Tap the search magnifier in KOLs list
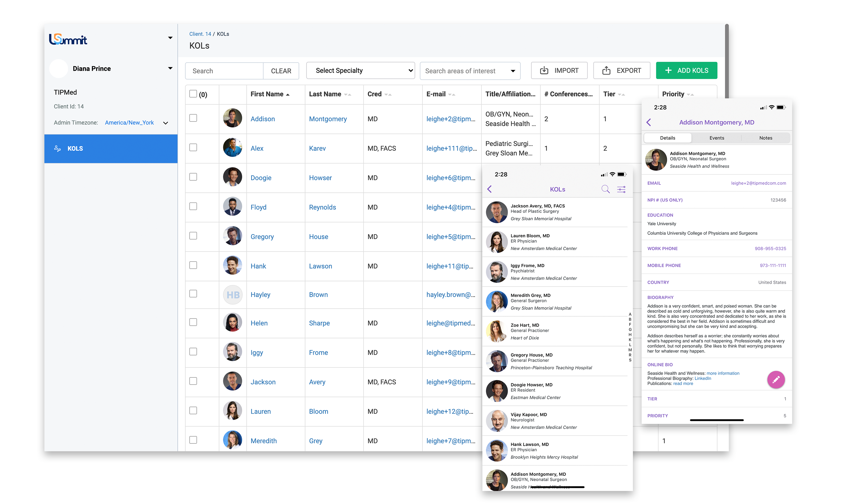 [x=605, y=189]
